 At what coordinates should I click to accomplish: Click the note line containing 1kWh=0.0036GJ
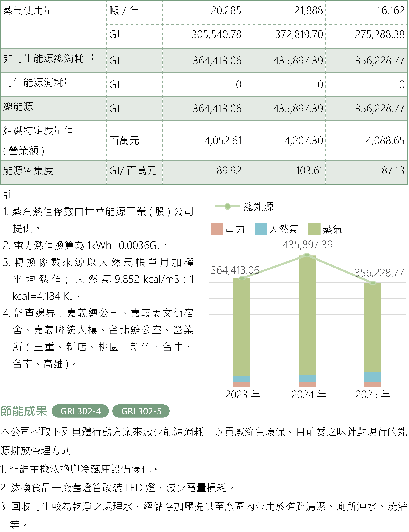(85, 245)
